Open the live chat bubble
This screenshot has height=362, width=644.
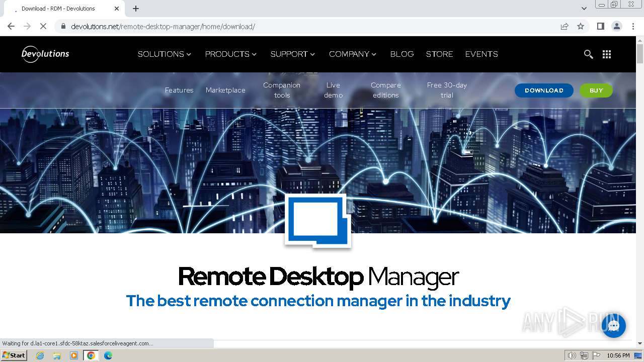click(613, 326)
